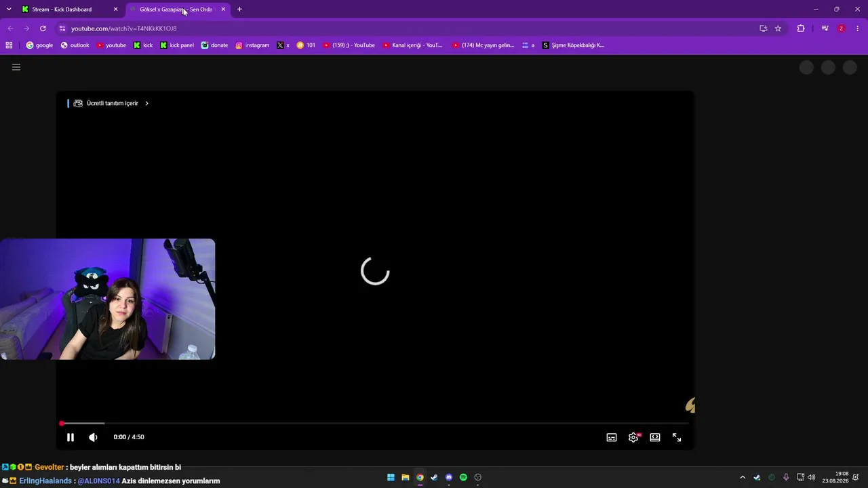Pause the YouTube video
This screenshot has width=868, height=488.
[x=70, y=437]
